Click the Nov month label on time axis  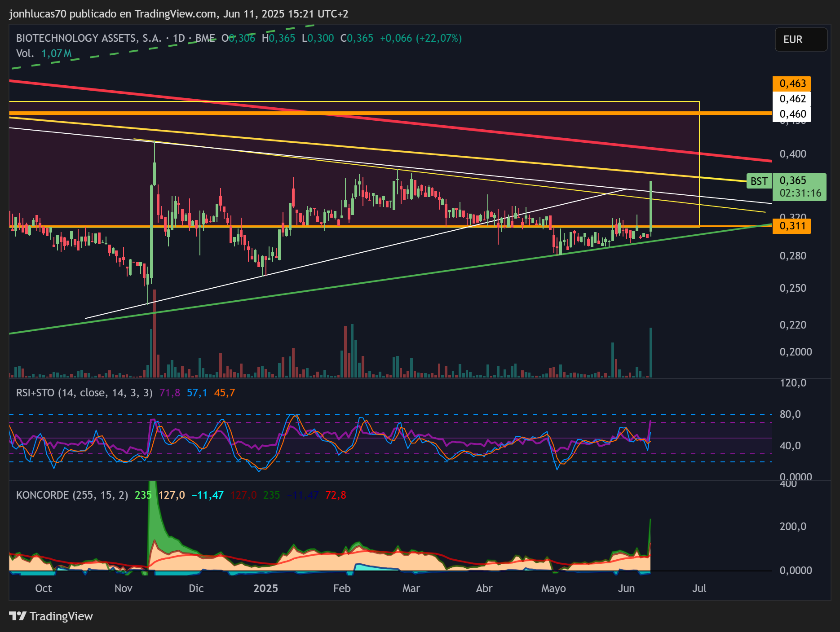pyautogui.click(x=123, y=588)
